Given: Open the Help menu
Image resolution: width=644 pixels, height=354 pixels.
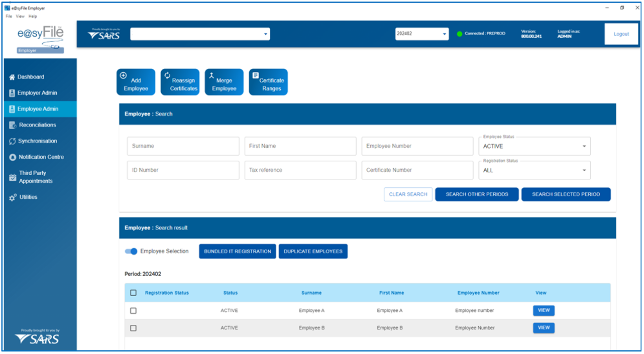Looking at the screenshot, I should 33,16.
